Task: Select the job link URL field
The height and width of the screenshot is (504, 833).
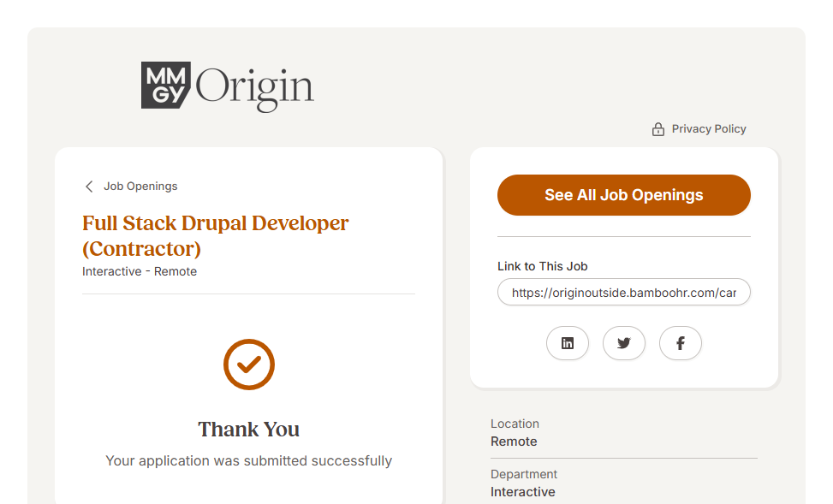Action: pos(623,293)
